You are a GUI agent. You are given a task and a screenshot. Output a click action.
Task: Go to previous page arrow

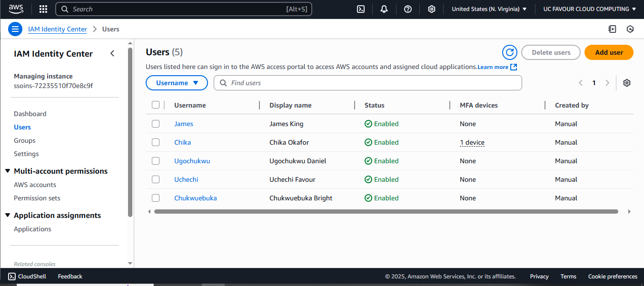tap(581, 83)
